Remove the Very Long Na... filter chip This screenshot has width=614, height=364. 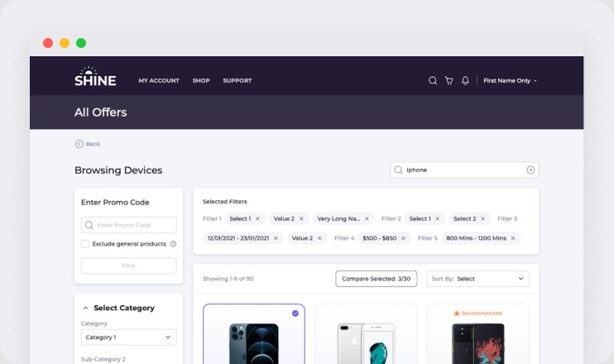367,218
